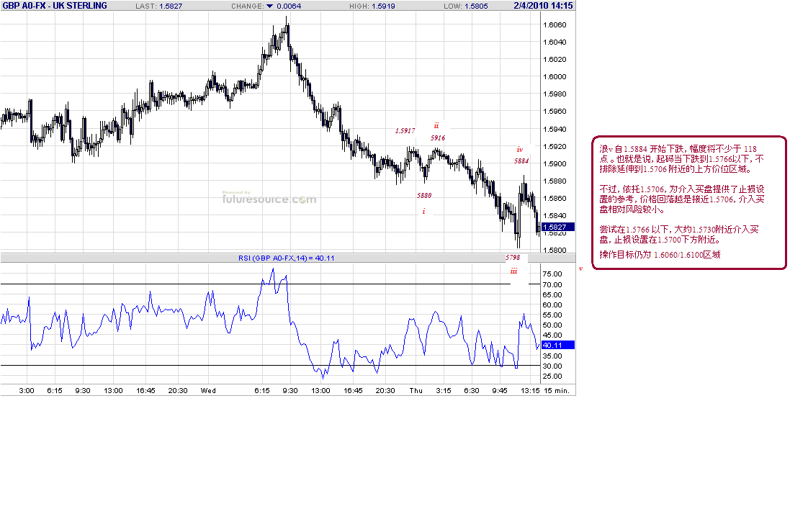The width and height of the screenshot is (808, 532).
Task: Click the red 5884 annotation under wave iv
Action: (521, 161)
